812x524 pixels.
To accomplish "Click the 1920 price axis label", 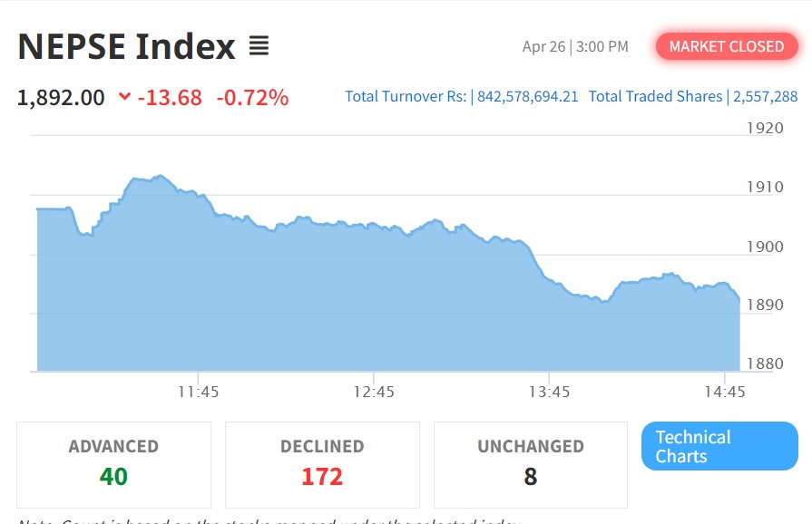I will pyautogui.click(x=765, y=129).
